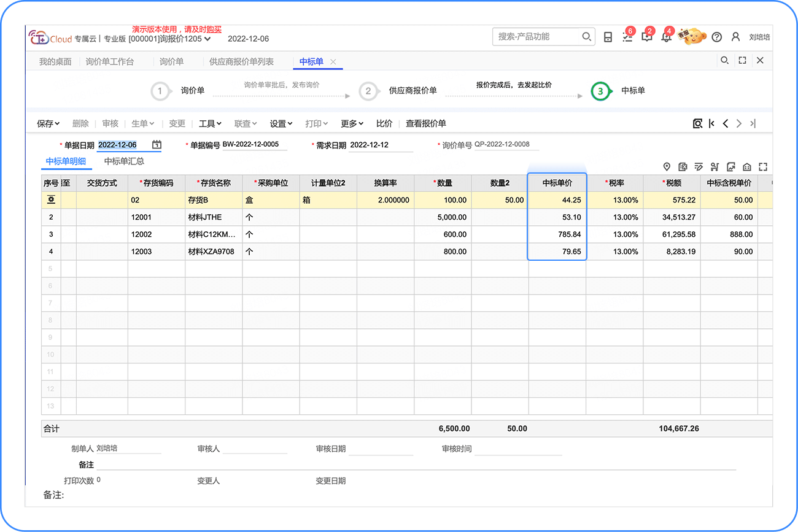
Task: Expand the 保存 dropdown menu
Action: coord(48,123)
